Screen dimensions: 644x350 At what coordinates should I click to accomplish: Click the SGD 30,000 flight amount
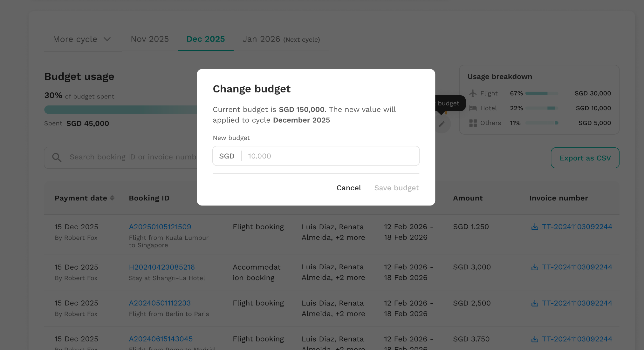pyautogui.click(x=593, y=93)
